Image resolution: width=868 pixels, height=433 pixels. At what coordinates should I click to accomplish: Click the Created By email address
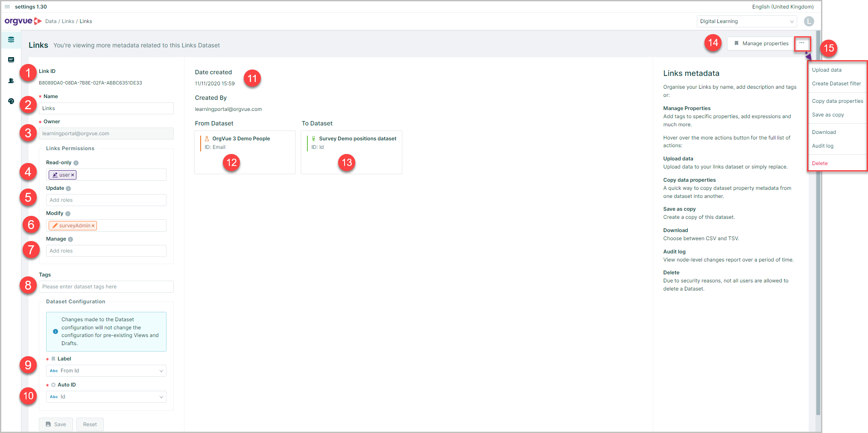[x=228, y=109]
